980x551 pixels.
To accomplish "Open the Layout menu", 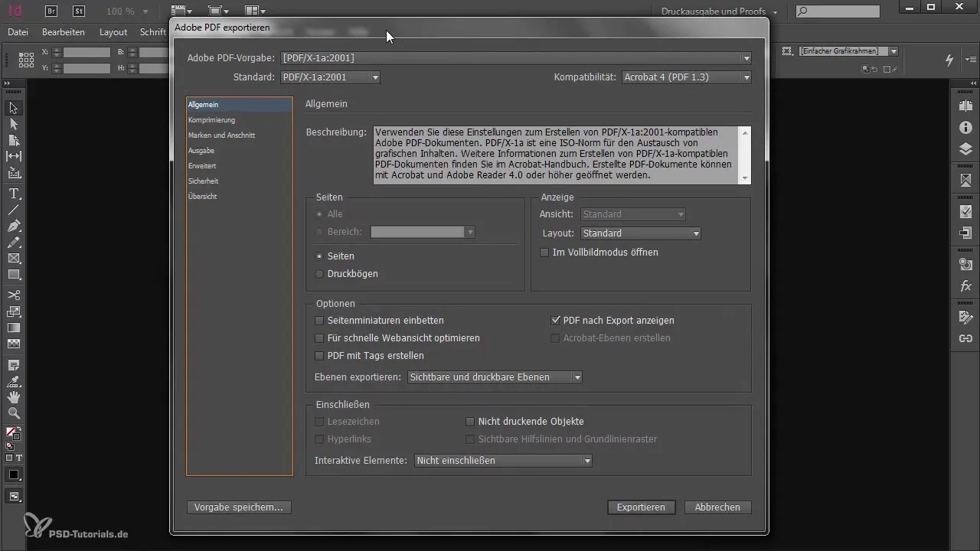I will (113, 33).
